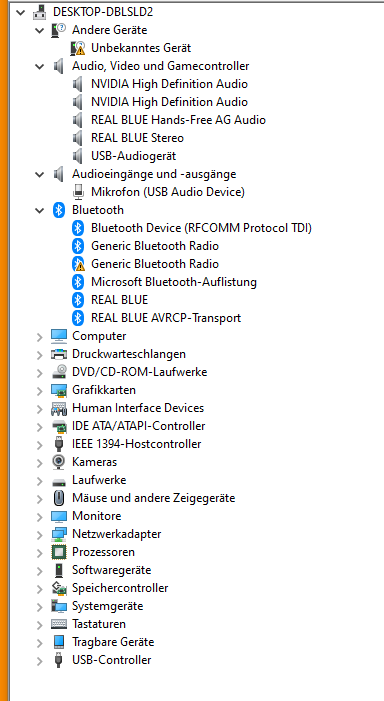Click the keyboard icon beside Tastaturen
This screenshot has height=701, width=384.
tap(59, 624)
